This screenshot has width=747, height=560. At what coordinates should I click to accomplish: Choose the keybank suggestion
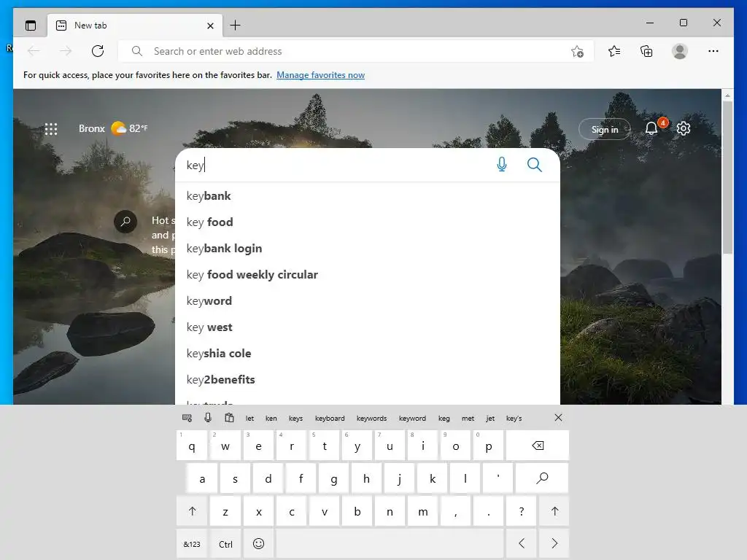pos(368,195)
